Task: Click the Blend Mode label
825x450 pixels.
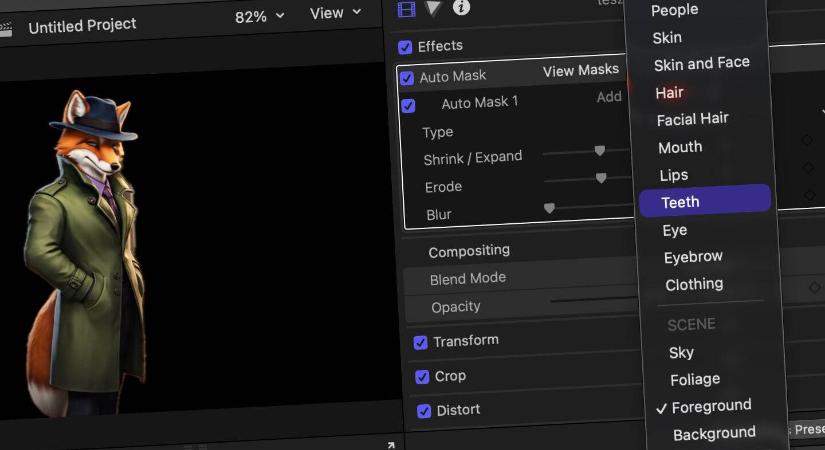Action: (467, 278)
